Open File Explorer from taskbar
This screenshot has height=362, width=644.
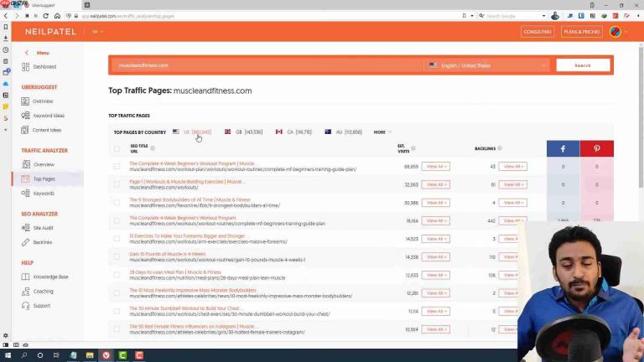click(x=90, y=355)
